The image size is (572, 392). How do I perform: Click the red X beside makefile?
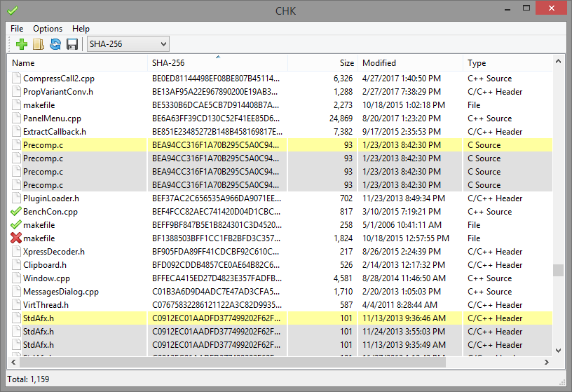pos(16,238)
